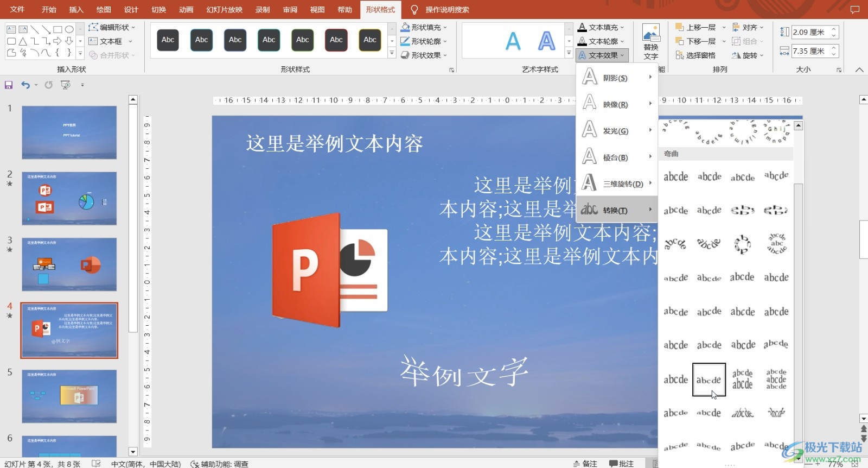Viewport: 868px width, 468px height.
Task: Switch to the 设计 (Design) ribbon tab
Action: [x=131, y=10]
